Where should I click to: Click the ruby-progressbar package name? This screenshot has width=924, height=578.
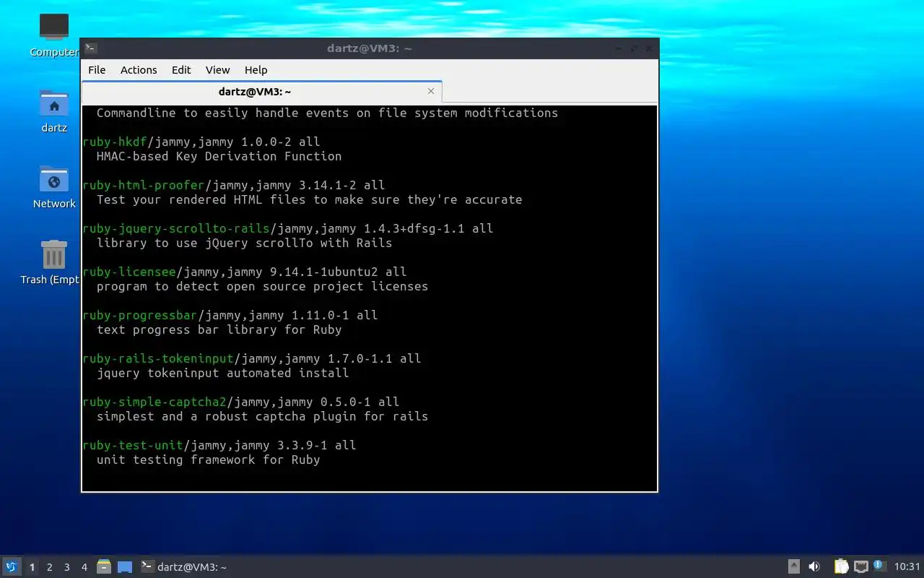(x=140, y=315)
